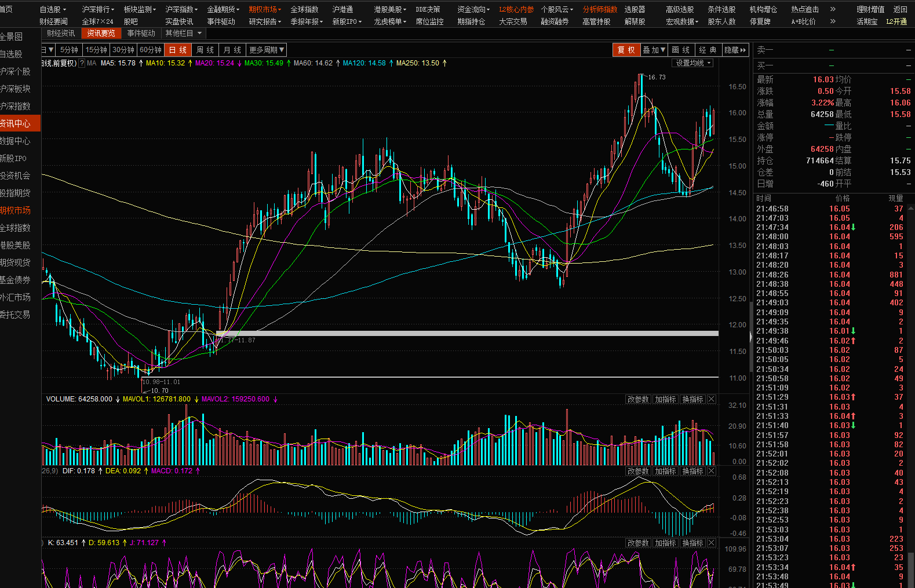The width and height of the screenshot is (915, 588).
Task: Open 期权市场 in the left sidebar
Action: click(x=16, y=210)
